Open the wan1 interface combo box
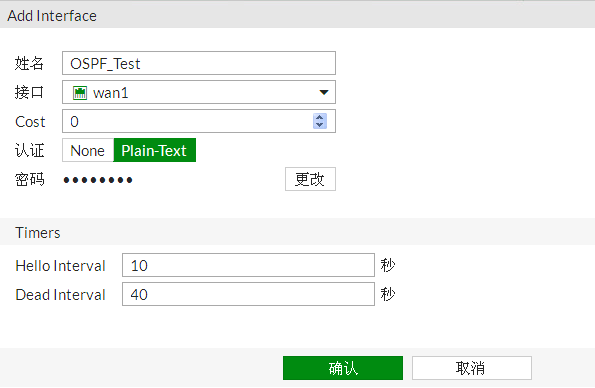The image size is (595, 388). click(199, 92)
